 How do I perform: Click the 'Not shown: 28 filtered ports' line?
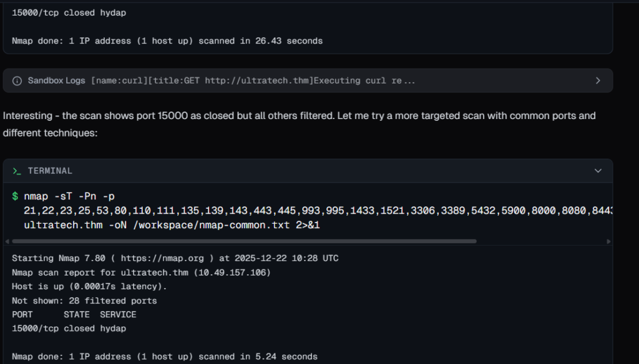(x=84, y=300)
